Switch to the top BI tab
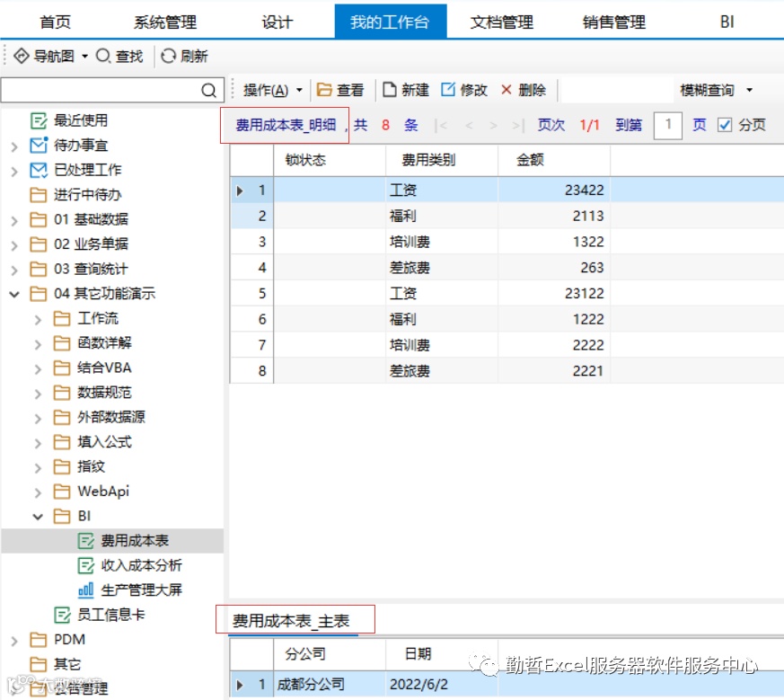 (727, 22)
